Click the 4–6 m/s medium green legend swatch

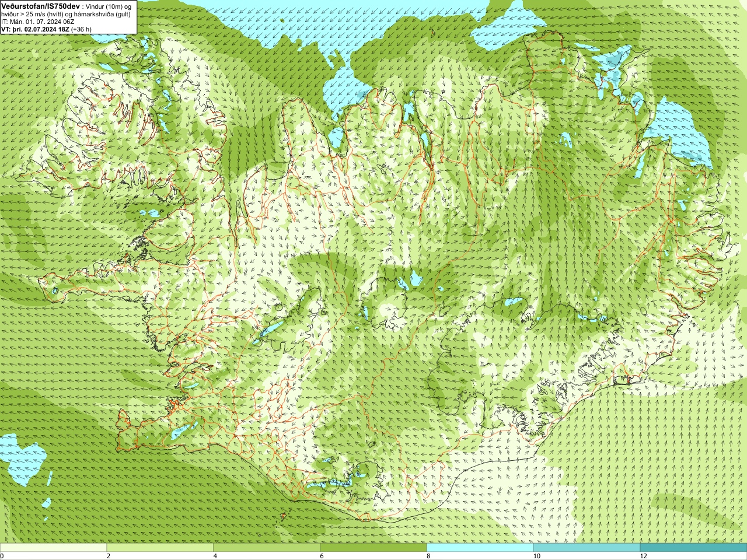pos(267,548)
